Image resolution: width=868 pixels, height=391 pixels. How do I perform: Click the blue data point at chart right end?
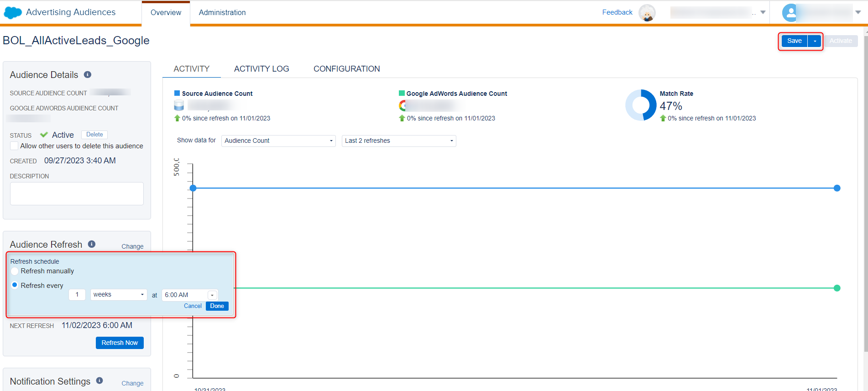(x=837, y=188)
